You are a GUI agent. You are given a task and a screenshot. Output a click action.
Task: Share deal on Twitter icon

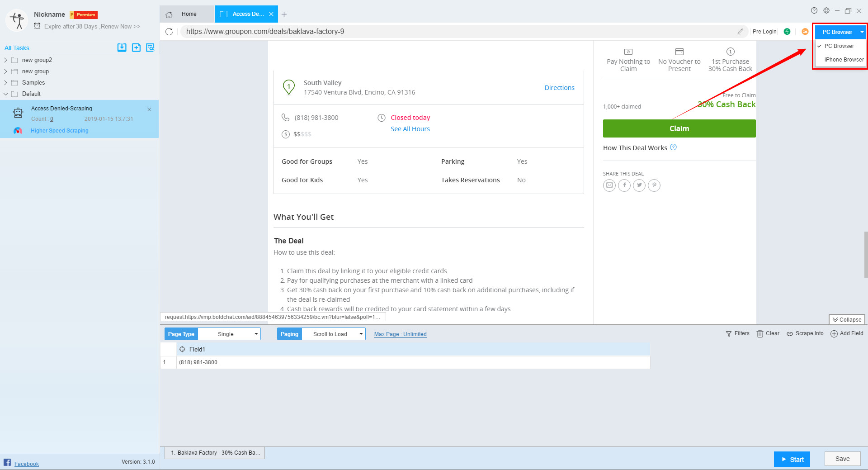[639, 185]
